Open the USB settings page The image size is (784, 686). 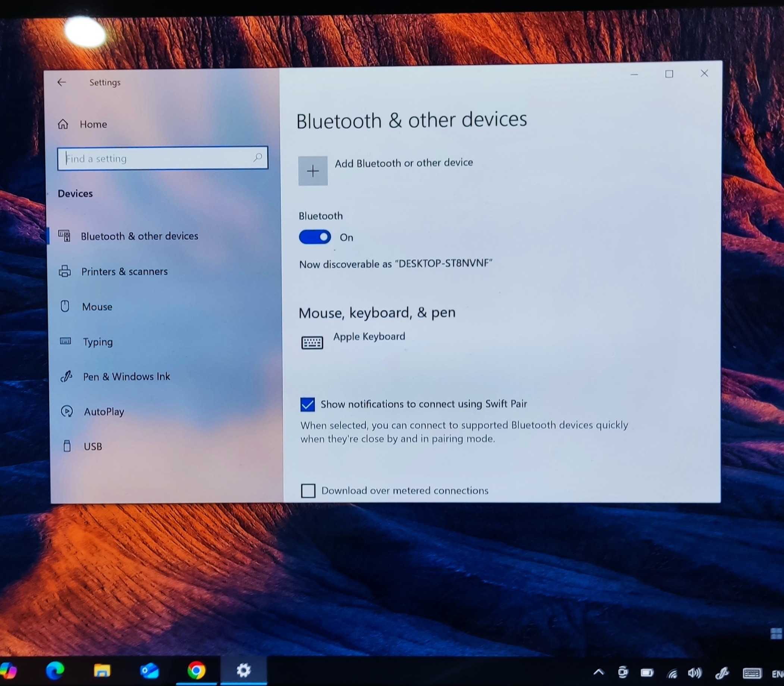(92, 447)
